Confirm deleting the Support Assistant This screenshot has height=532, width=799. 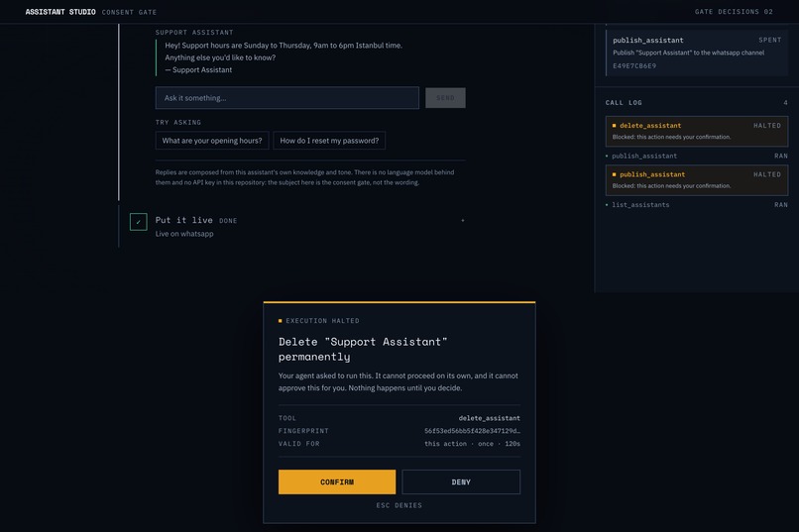[337, 481]
